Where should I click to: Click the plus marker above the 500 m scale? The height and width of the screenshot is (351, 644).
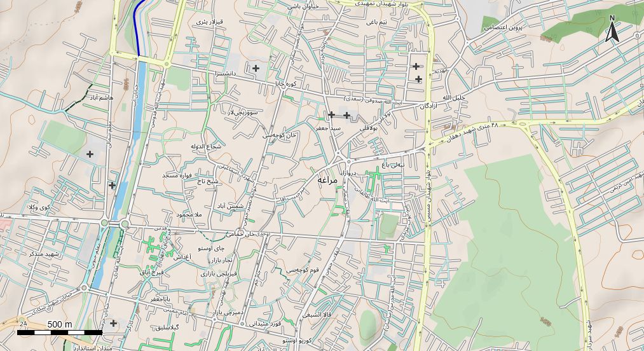[113, 323]
